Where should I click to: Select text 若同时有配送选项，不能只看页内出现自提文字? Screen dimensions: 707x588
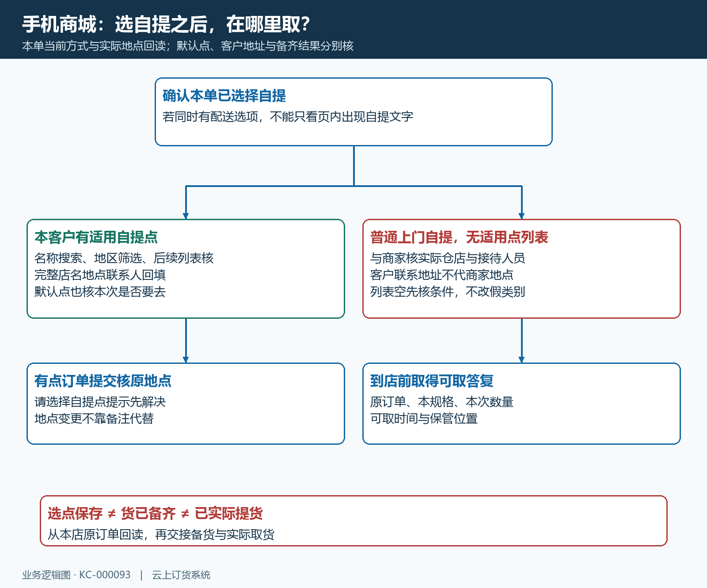288,117
